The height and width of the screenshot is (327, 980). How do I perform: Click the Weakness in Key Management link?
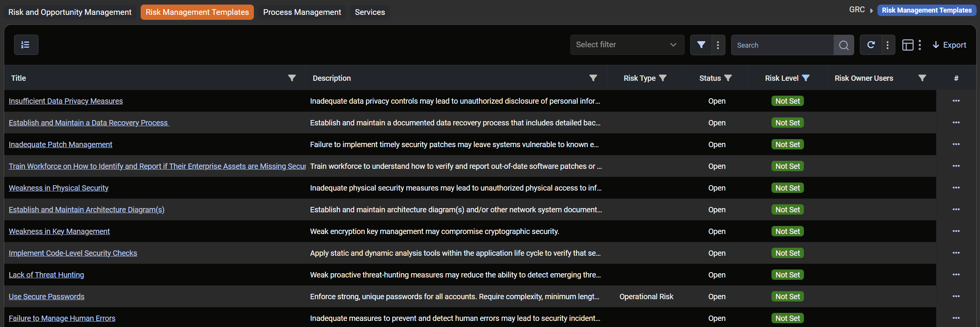click(x=59, y=231)
